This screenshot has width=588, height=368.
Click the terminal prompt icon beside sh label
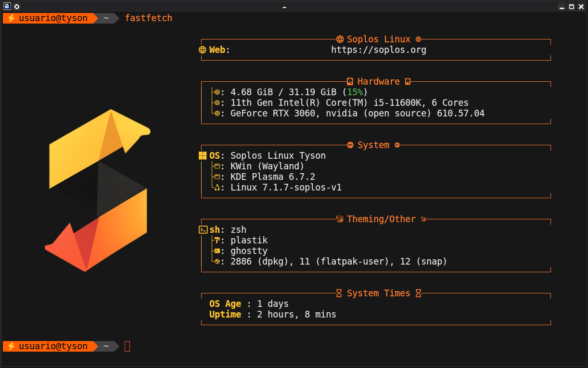203,230
